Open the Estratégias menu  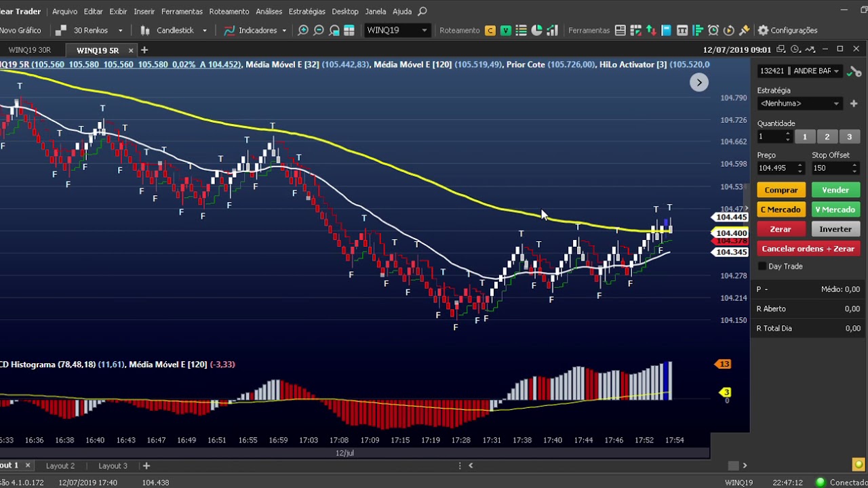click(x=307, y=12)
